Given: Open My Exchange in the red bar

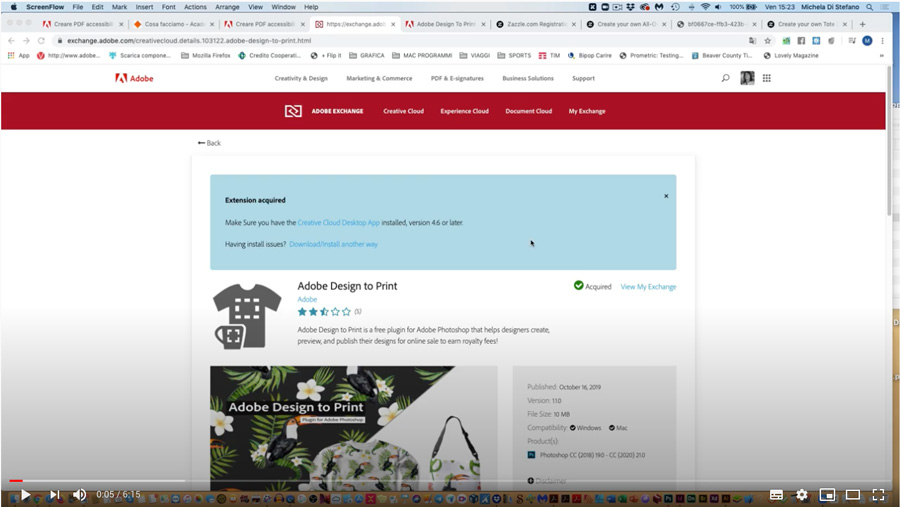Looking at the screenshot, I should [x=587, y=111].
